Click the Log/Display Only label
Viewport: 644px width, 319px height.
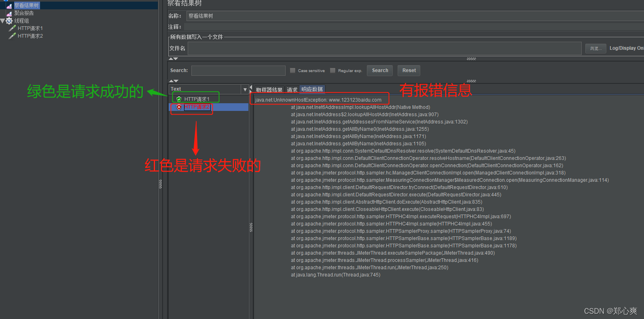click(x=627, y=48)
